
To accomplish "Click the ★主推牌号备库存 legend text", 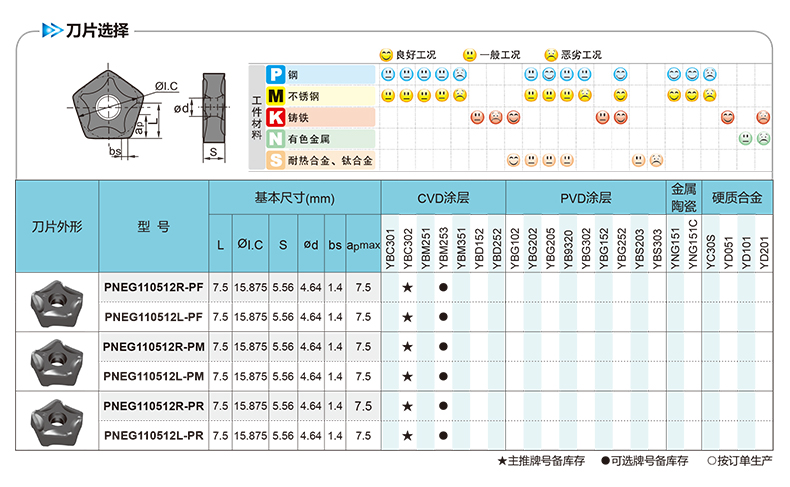I will pos(541,461).
